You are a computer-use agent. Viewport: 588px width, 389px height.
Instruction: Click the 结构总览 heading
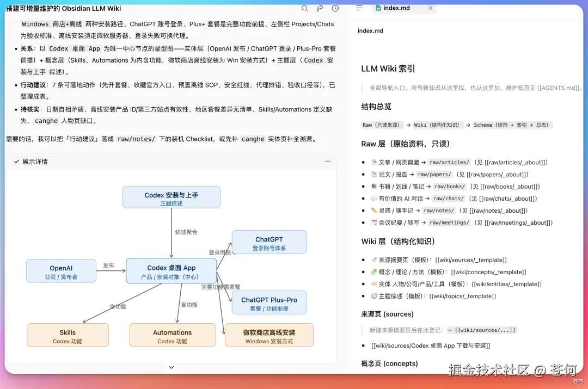tap(376, 107)
